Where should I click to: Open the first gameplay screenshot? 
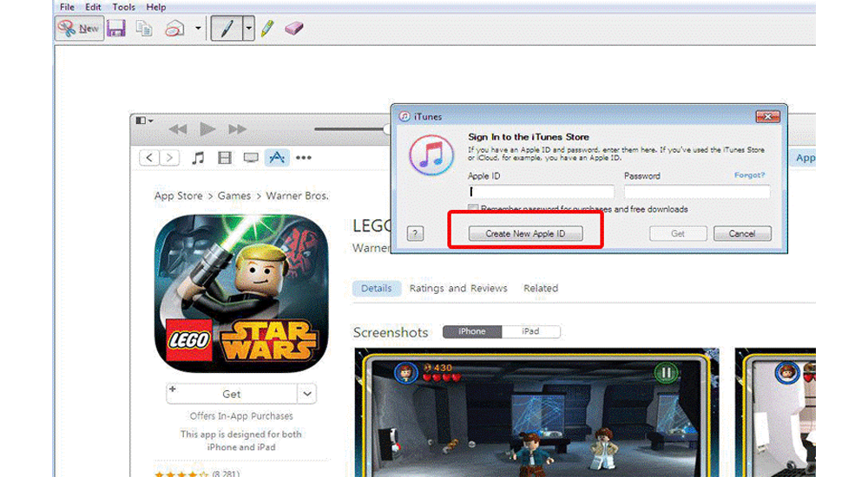[536, 412]
